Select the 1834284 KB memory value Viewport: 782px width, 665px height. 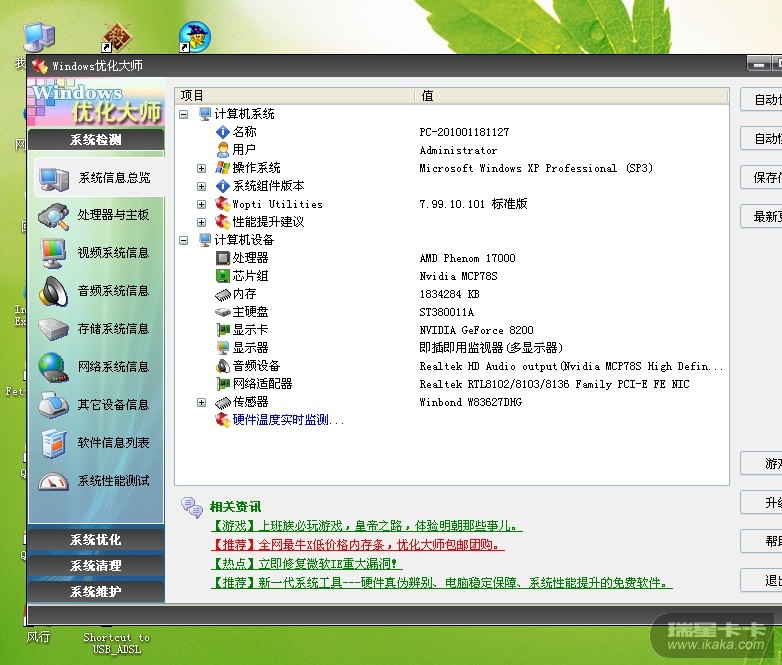click(449, 294)
